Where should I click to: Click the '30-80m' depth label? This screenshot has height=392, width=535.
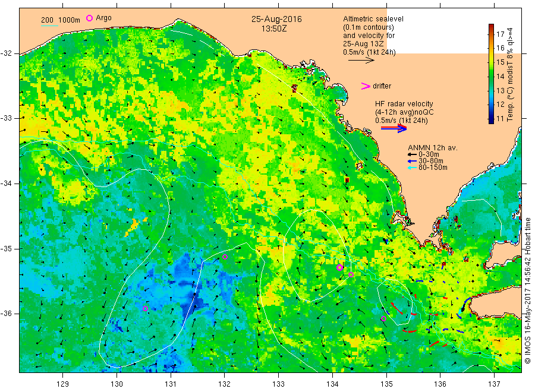point(431,161)
